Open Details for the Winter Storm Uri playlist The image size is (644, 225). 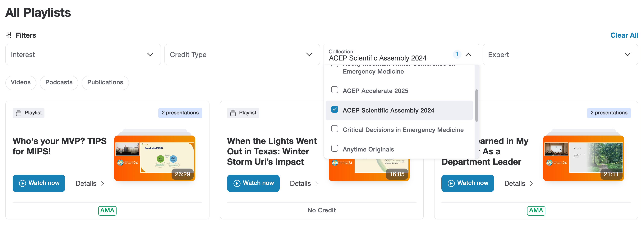301,183
